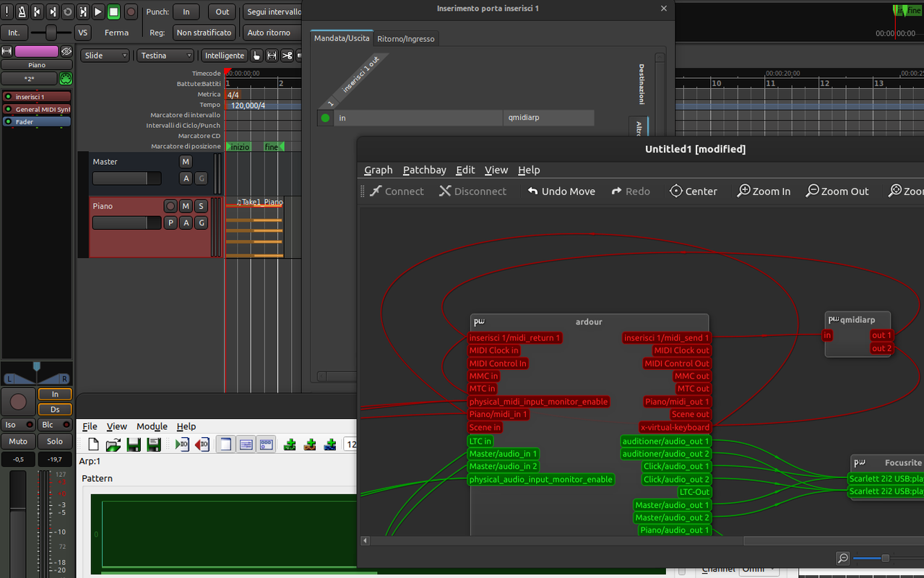Select the range tool in editor toolbar
This screenshot has height=578, width=924.
[272, 56]
